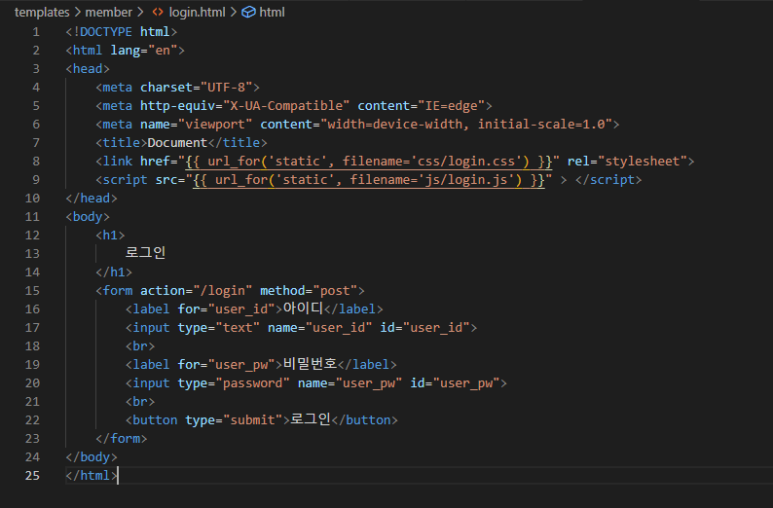Click the opening body tag
The width and height of the screenshot is (773, 508).
[88, 217]
